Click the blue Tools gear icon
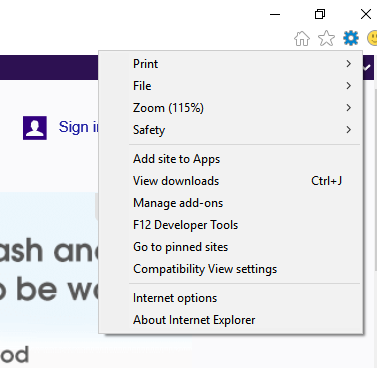 (351, 38)
